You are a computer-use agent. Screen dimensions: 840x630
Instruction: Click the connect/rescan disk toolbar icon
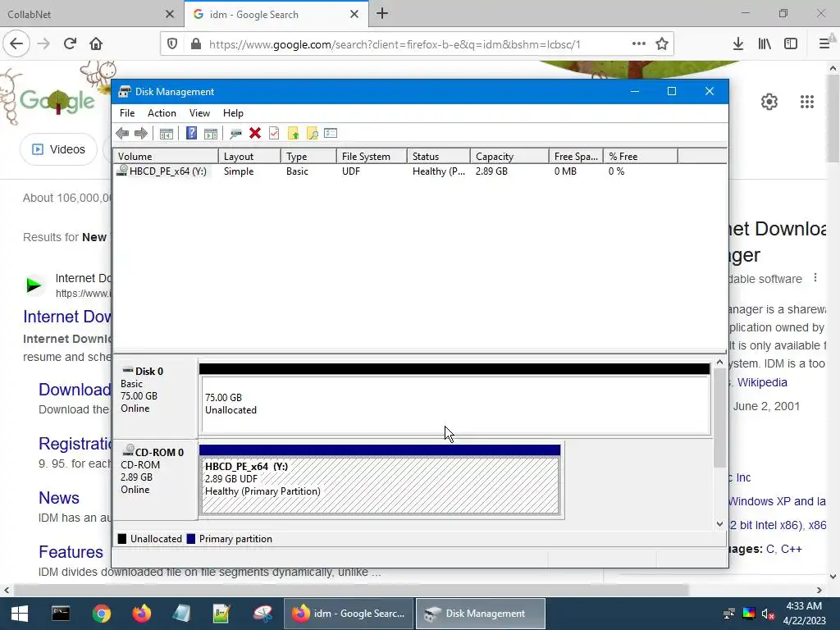point(235,134)
